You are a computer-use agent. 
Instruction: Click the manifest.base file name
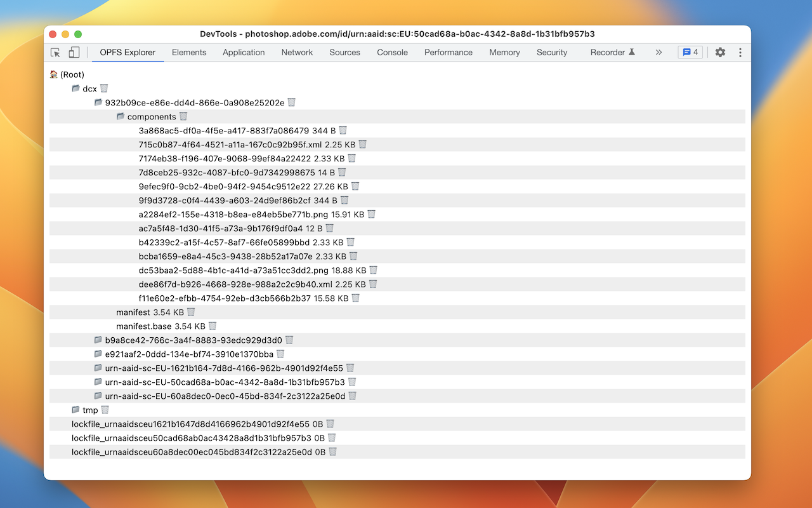(144, 326)
